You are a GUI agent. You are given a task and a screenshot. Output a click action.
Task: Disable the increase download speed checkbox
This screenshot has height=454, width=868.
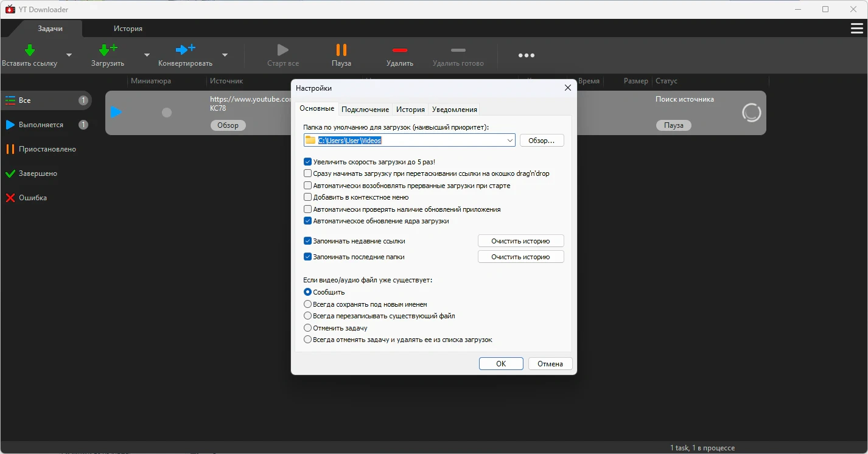[308, 162]
